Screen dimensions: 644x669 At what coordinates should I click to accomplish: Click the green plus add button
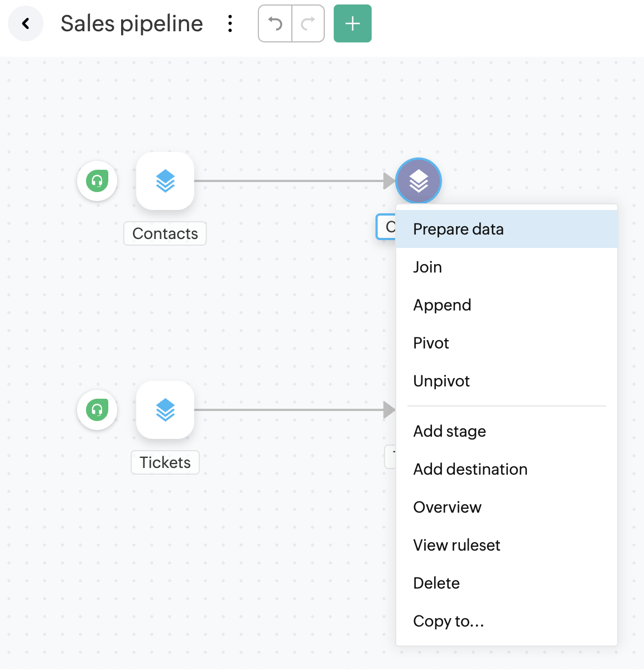pos(353,23)
